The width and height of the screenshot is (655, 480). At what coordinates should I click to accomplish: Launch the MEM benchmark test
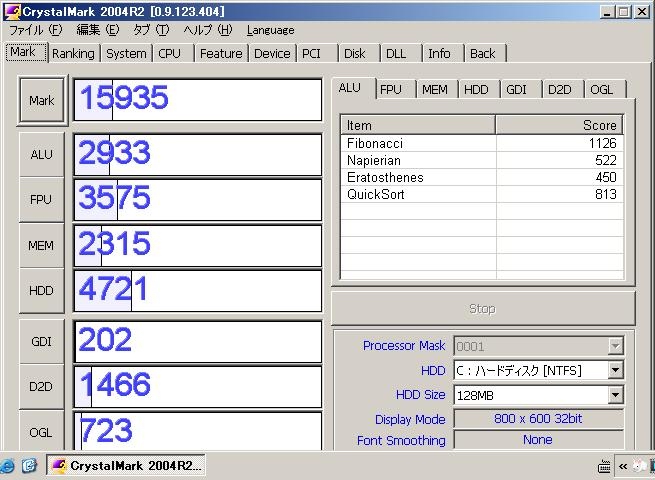pyautogui.click(x=41, y=245)
